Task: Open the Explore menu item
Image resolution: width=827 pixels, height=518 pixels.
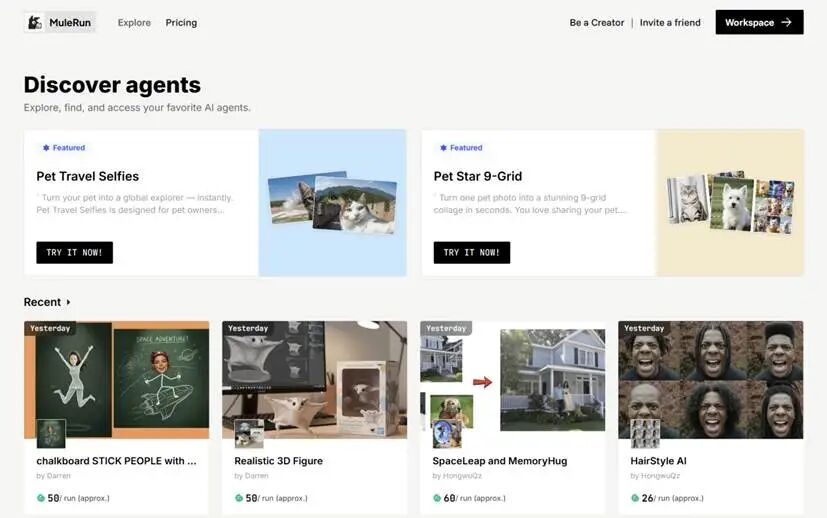Action: click(x=134, y=22)
